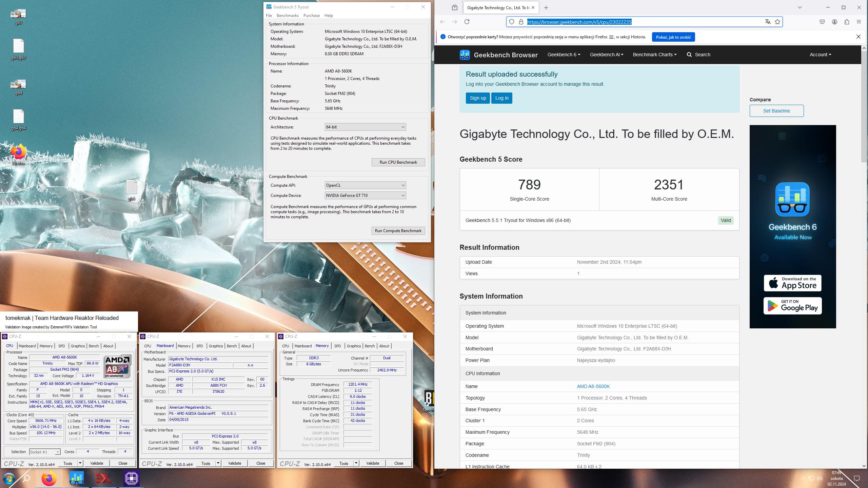Click the site lock security icon

coord(521,22)
